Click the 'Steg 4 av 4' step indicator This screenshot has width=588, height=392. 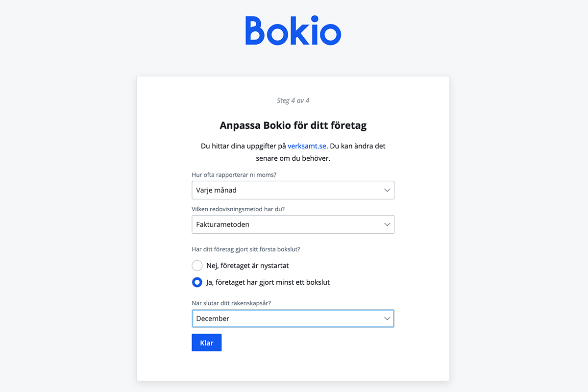coord(293,100)
